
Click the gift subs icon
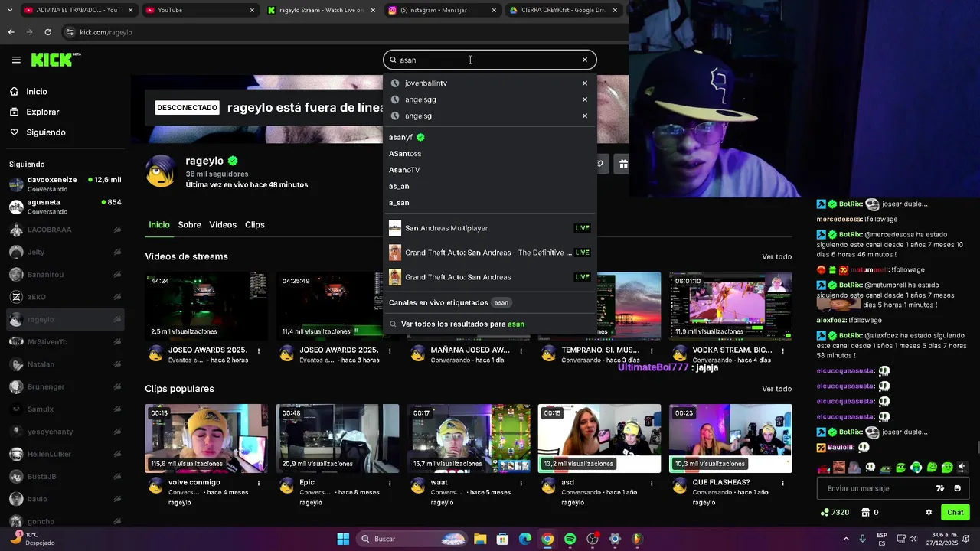pyautogui.click(x=623, y=164)
